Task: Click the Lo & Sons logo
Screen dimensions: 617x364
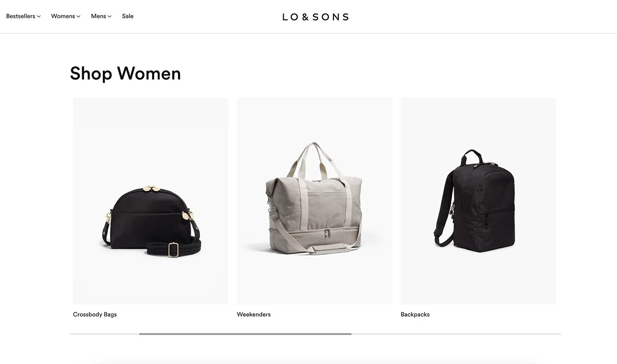Action: coord(316,17)
